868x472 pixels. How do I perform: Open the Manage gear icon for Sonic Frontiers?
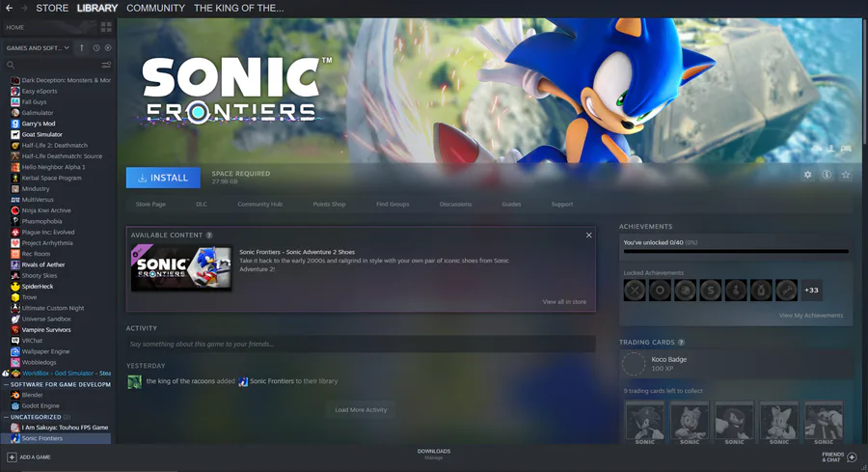pyautogui.click(x=807, y=175)
